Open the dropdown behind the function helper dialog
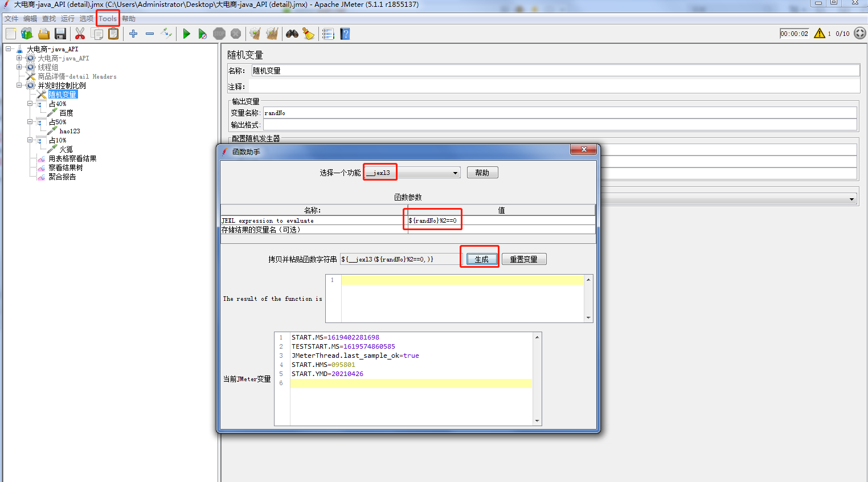The width and height of the screenshot is (868, 482). pyautogui.click(x=852, y=199)
